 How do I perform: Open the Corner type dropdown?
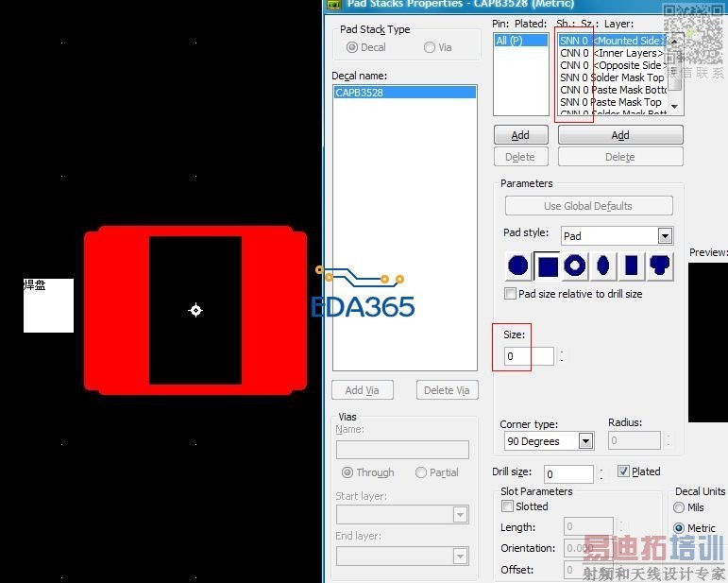click(x=586, y=441)
